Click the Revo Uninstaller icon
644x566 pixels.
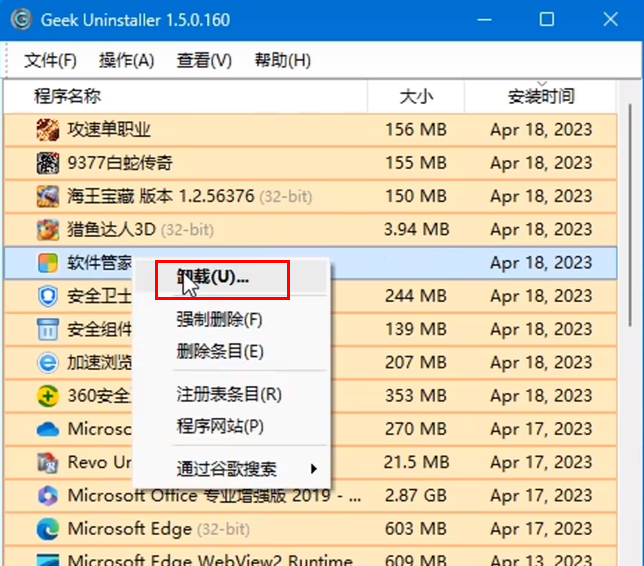point(48,462)
